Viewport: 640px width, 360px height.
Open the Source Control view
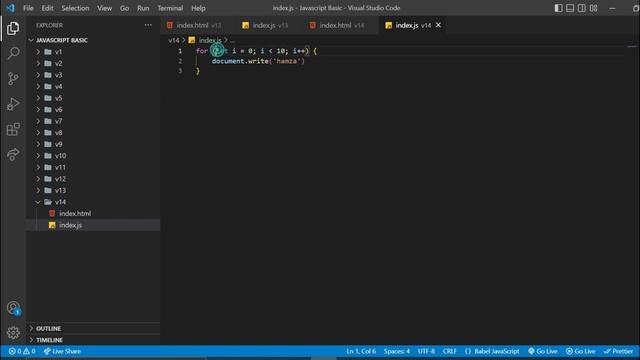pyautogui.click(x=13, y=78)
